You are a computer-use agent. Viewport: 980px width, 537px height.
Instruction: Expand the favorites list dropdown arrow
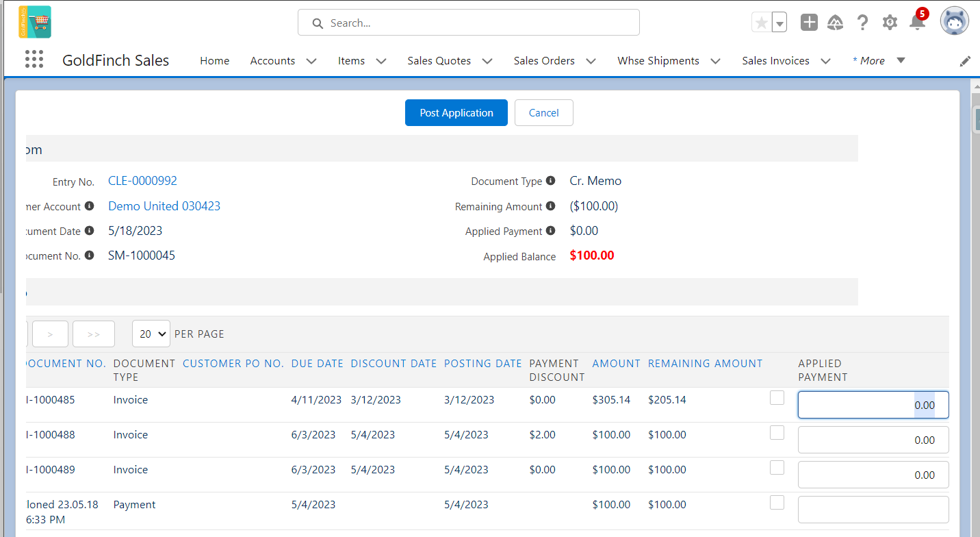click(779, 23)
